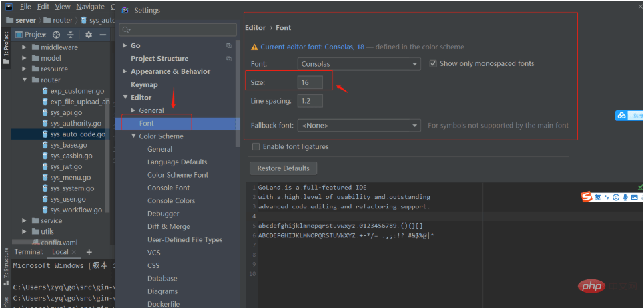Click the Collapse All icon in Project panel

(x=71, y=35)
